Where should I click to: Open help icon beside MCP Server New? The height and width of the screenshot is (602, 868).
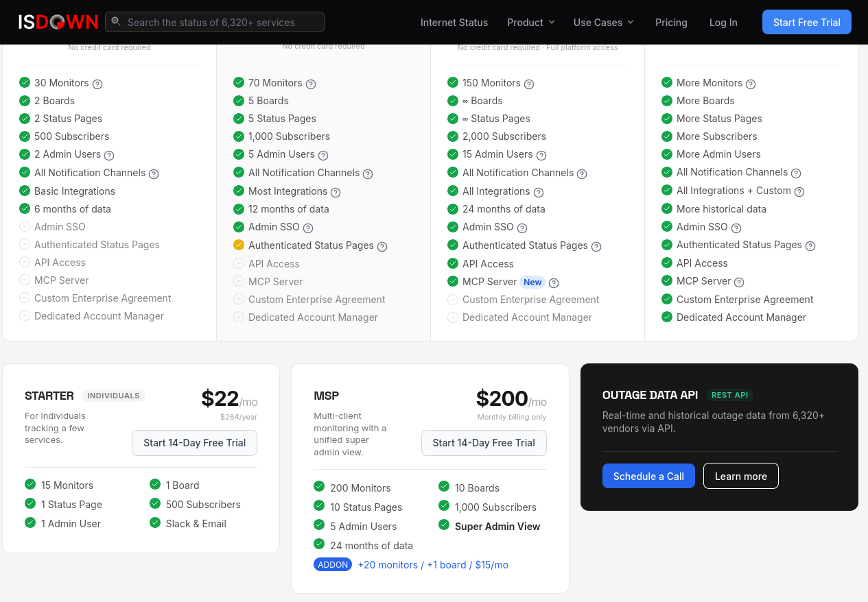coord(554,282)
